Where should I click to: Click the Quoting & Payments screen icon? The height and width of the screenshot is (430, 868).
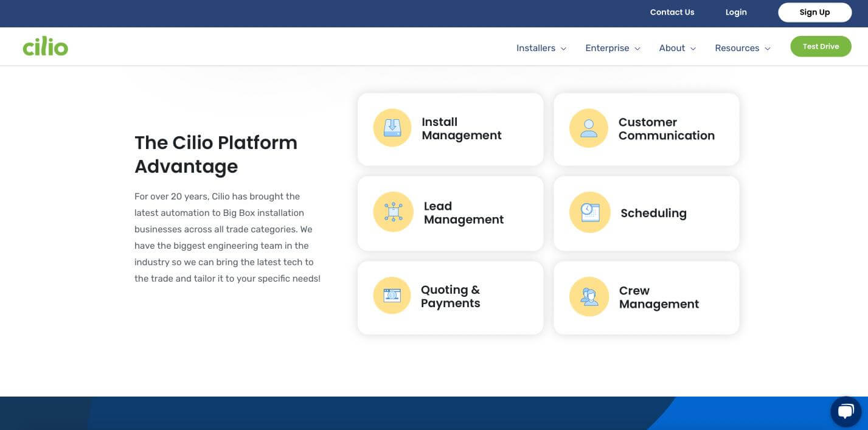tap(392, 296)
